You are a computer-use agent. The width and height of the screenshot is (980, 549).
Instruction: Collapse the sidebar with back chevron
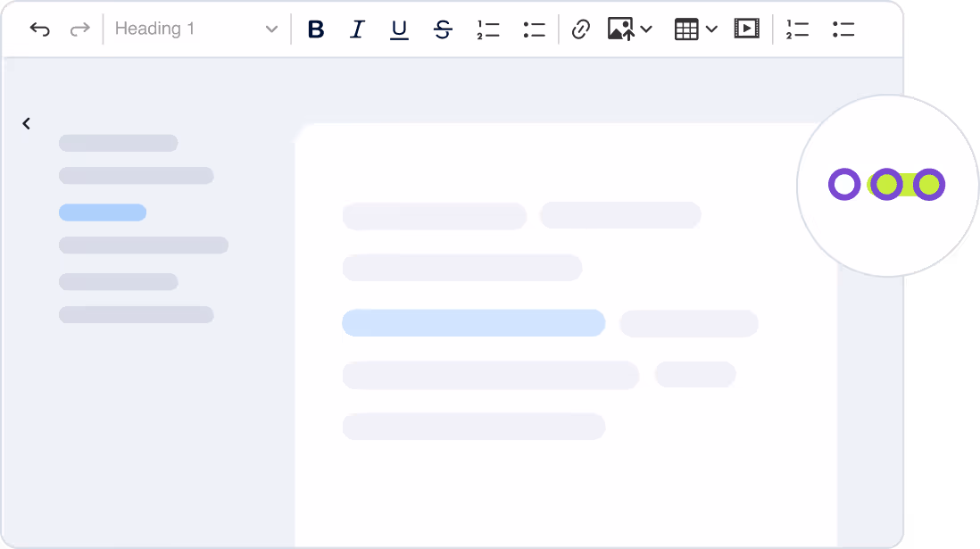27,124
